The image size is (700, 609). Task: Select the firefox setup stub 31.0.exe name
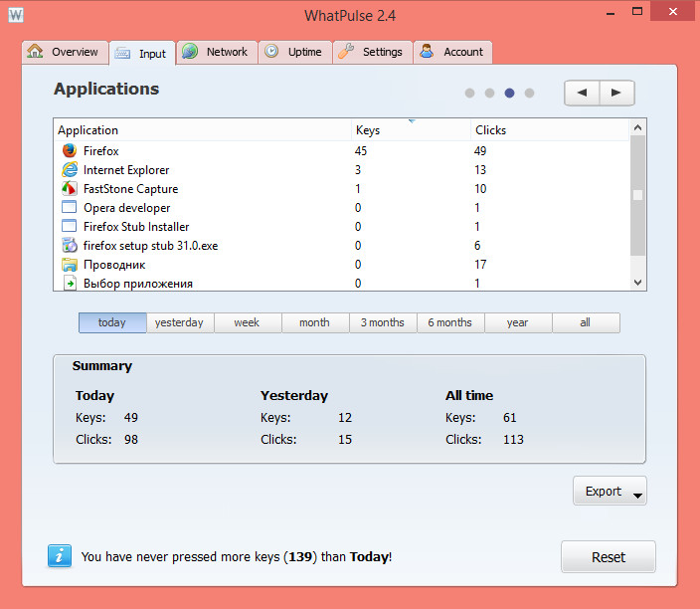150,246
